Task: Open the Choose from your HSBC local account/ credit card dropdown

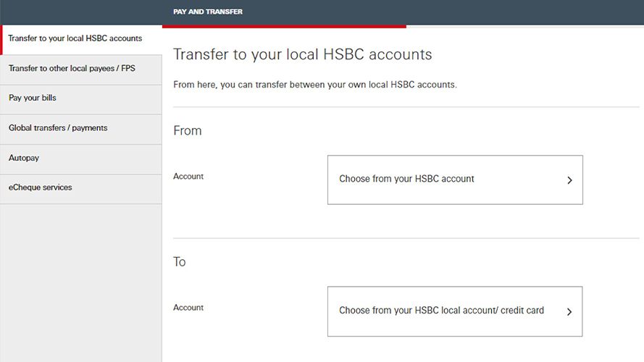Action: pyautogui.click(x=455, y=311)
